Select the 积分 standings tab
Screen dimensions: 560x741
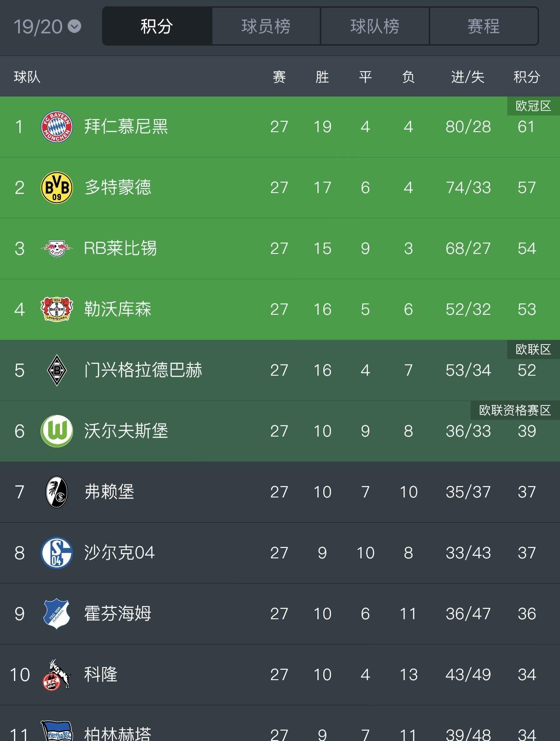157,26
